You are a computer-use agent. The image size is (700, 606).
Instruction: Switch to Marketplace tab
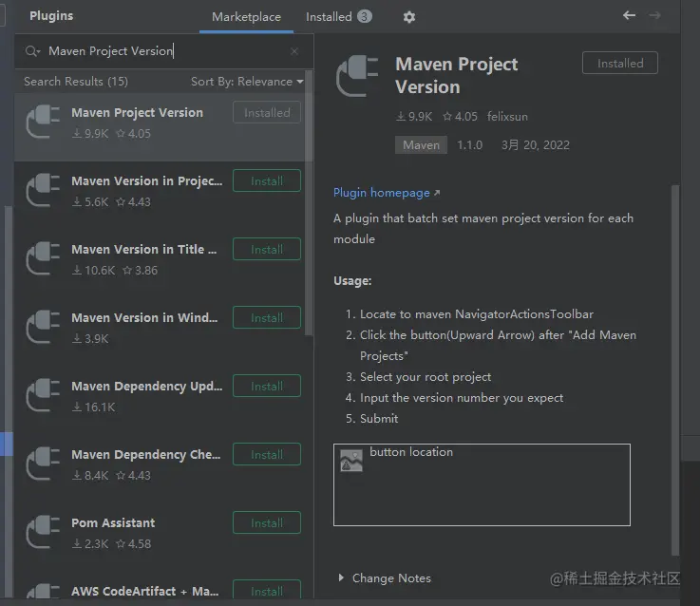(x=246, y=17)
